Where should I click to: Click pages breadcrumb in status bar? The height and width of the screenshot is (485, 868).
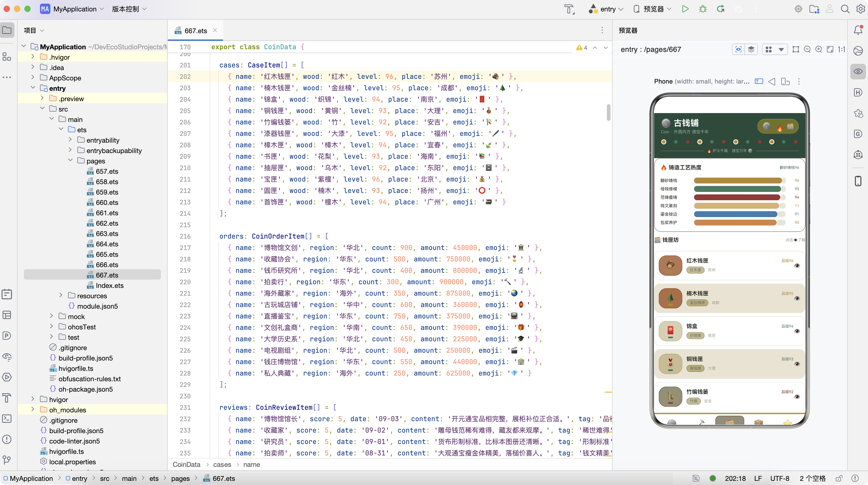(x=180, y=478)
